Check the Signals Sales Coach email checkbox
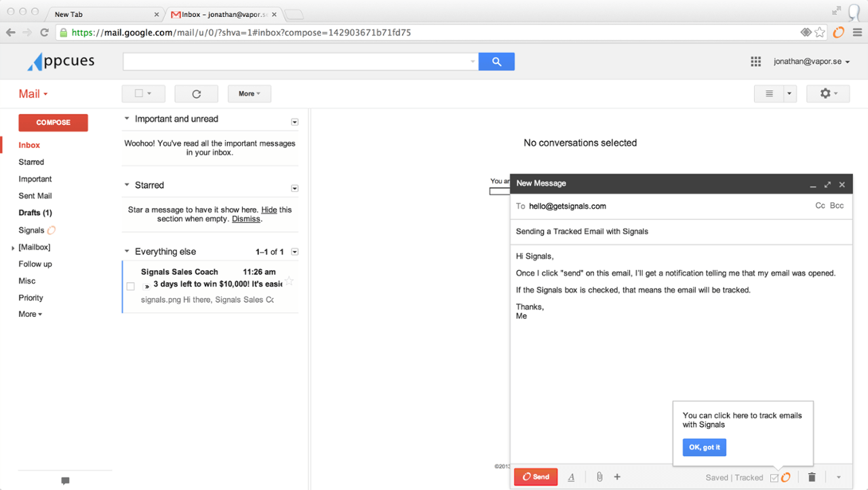 [x=131, y=286]
